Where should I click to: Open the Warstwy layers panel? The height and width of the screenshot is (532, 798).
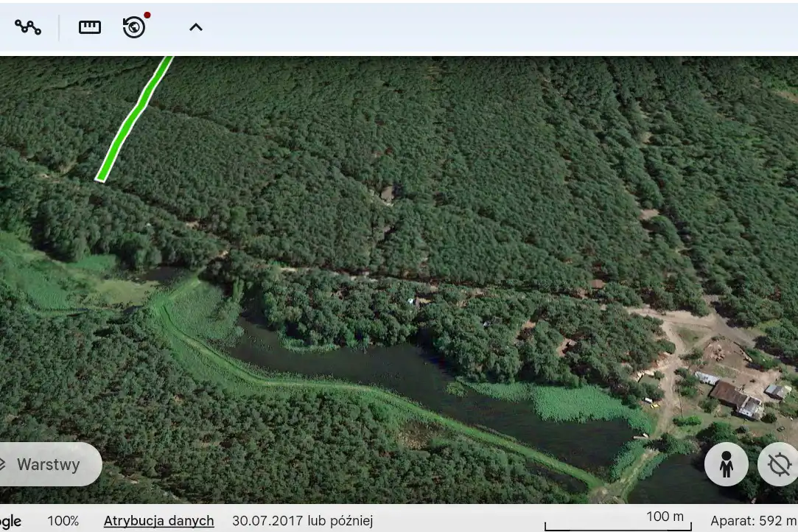click(48, 464)
